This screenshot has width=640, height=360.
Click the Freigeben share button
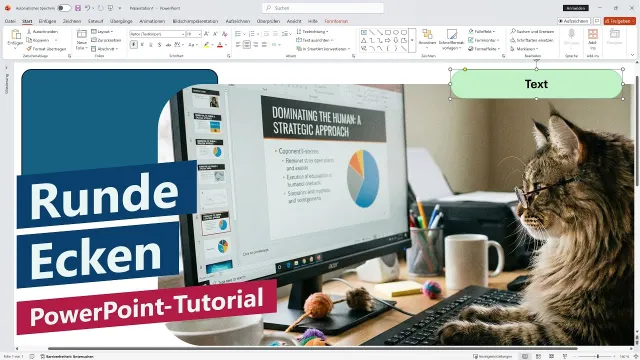coord(620,21)
